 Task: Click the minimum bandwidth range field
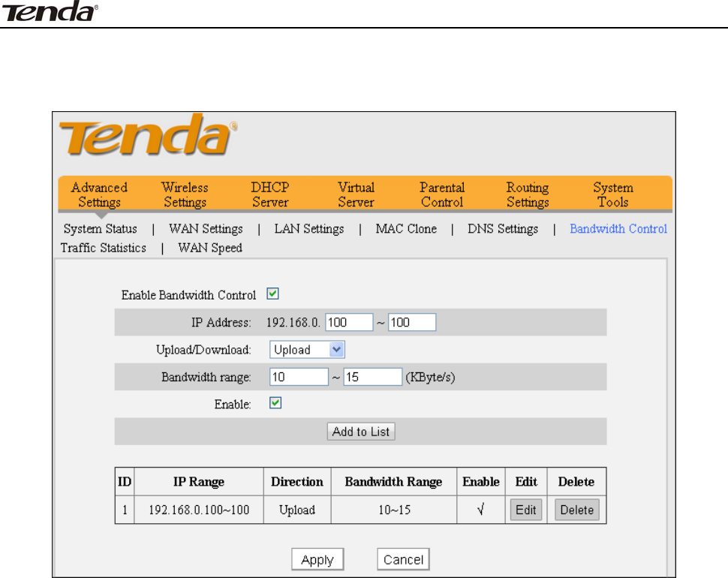(x=299, y=377)
